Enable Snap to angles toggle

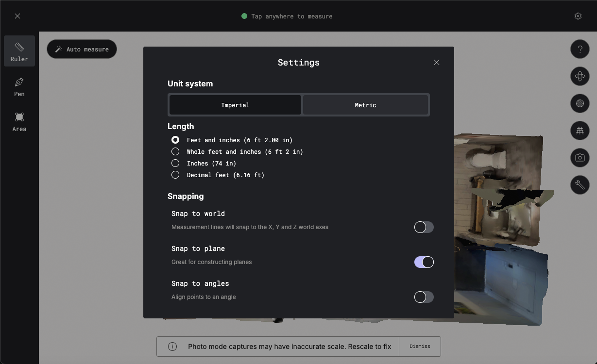click(x=424, y=297)
